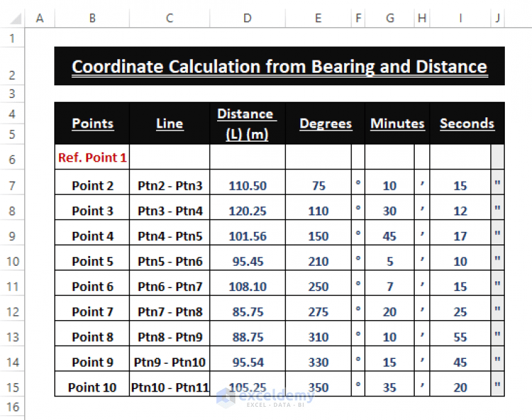Click the 'Ptn6 - Ptn7' line cell

point(169,283)
